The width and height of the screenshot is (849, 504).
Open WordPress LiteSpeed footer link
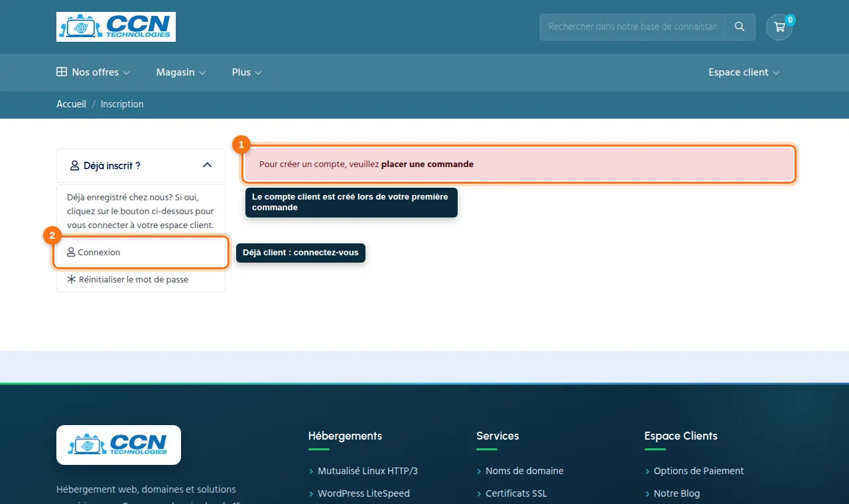coord(363,493)
